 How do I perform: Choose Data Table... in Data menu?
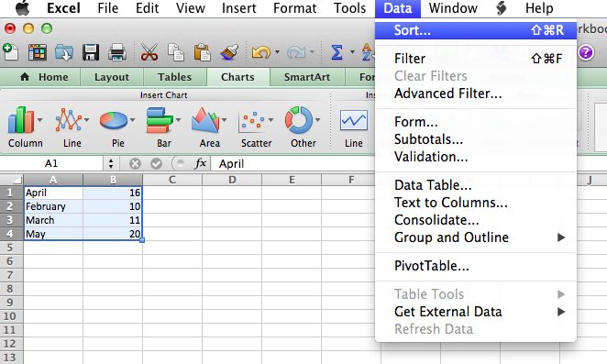[476, 185]
